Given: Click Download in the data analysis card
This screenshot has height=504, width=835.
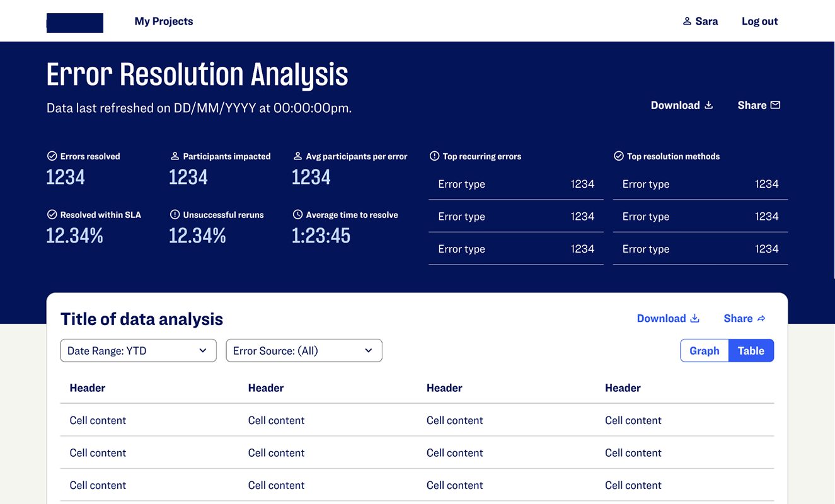Looking at the screenshot, I should tap(669, 318).
